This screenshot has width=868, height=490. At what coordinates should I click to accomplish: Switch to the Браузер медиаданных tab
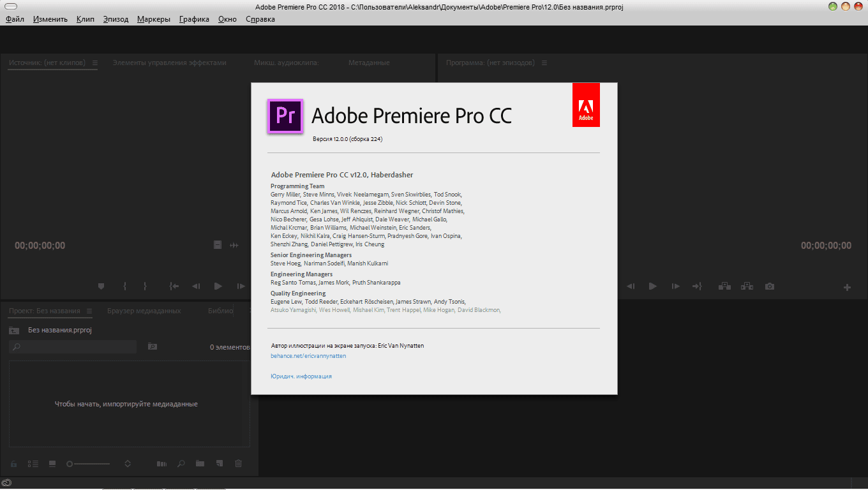144,311
